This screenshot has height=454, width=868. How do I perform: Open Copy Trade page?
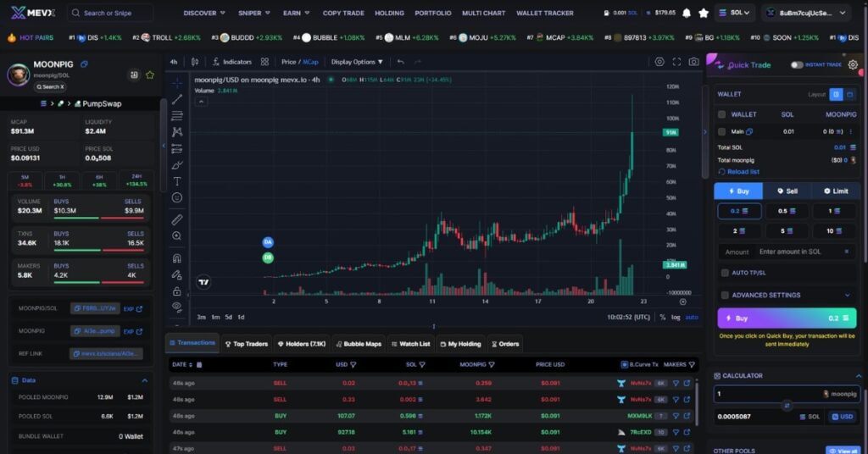(x=343, y=13)
